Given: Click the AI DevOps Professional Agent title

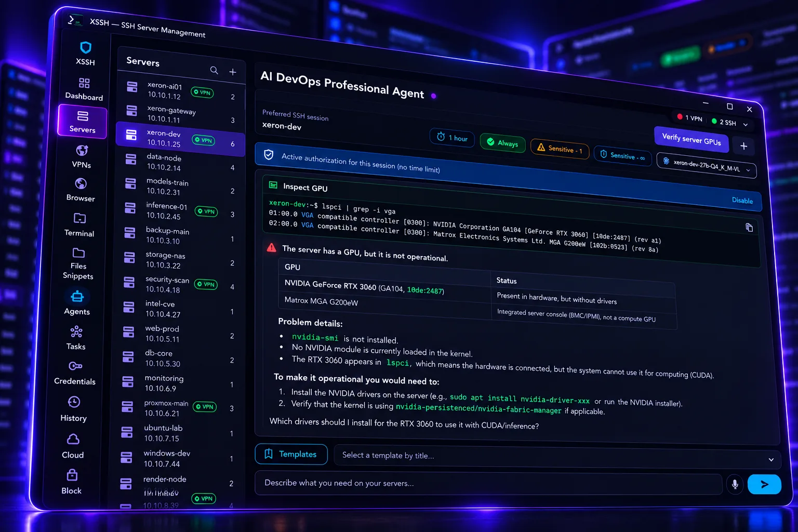Looking at the screenshot, I should 342,84.
